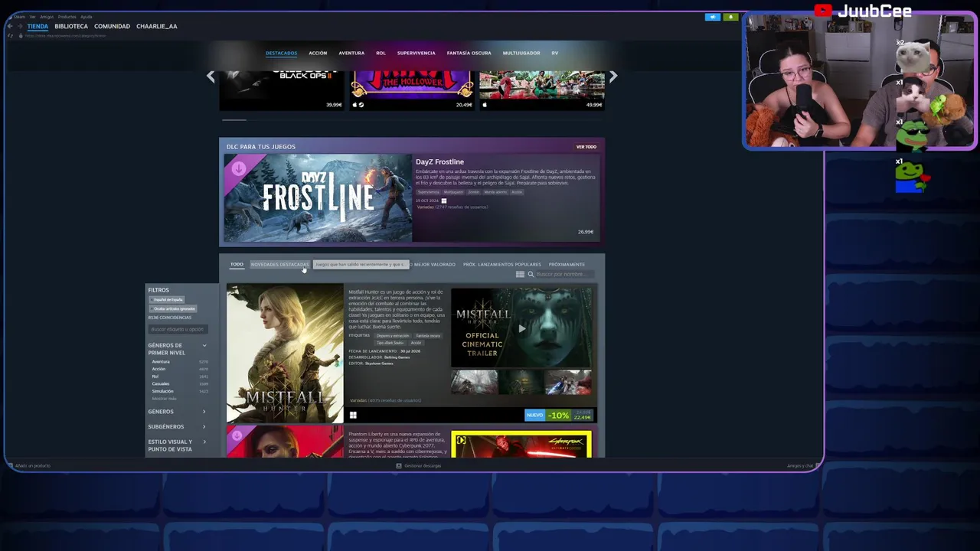Open the green notifications bell button
This screenshot has width=980, height=551.
(x=730, y=17)
